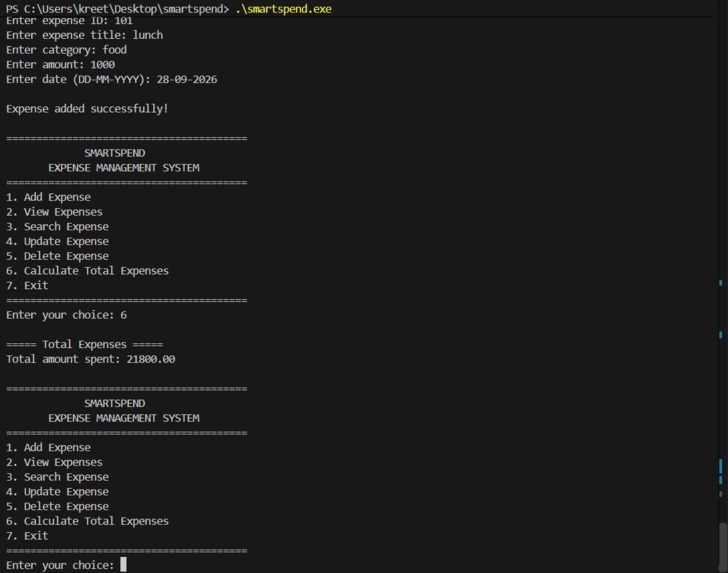Focus the empty 'Enter your choice:' prompt cursor
This screenshot has height=573, width=728.
(x=124, y=565)
